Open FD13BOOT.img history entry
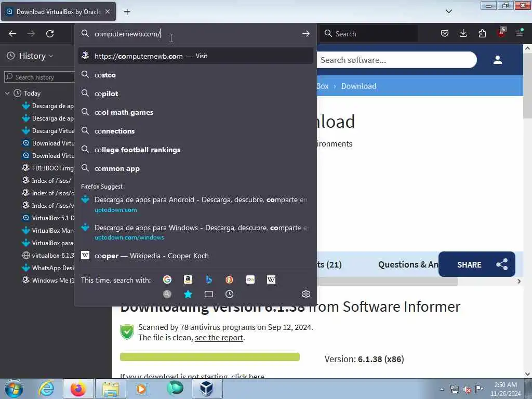Screen dimensions: 532x399 click(48, 168)
